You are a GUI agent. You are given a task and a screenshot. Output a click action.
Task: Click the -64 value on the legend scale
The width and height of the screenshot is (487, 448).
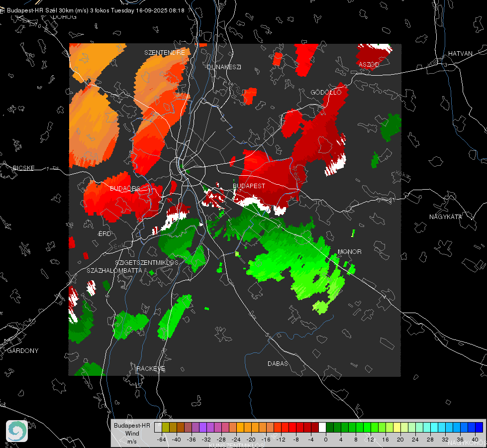pyautogui.click(x=161, y=440)
